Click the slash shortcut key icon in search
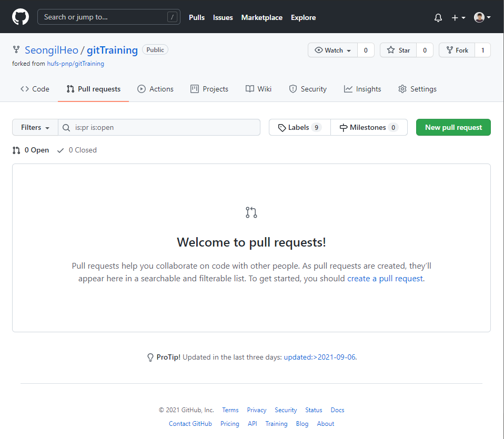This screenshot has width=504, height=439. 172,17
